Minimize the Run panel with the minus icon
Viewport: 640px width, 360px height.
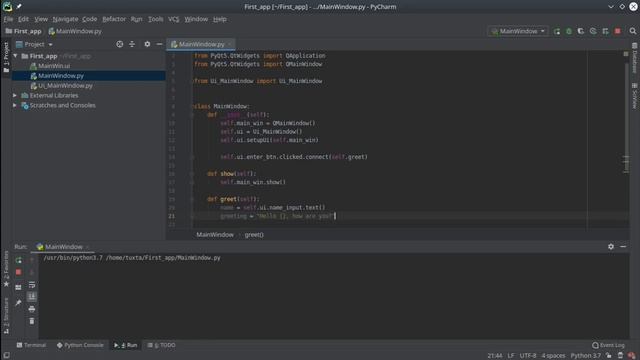click(623, 247)
